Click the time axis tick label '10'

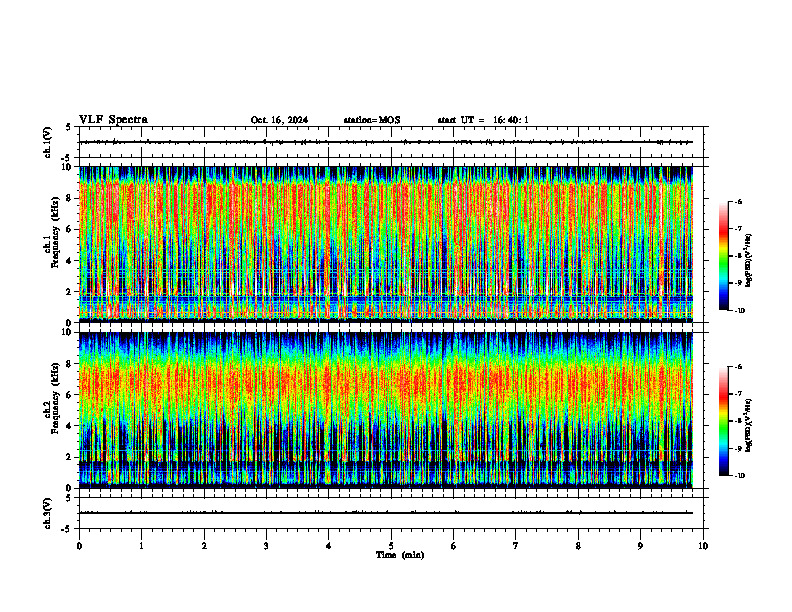coord(703,546)
